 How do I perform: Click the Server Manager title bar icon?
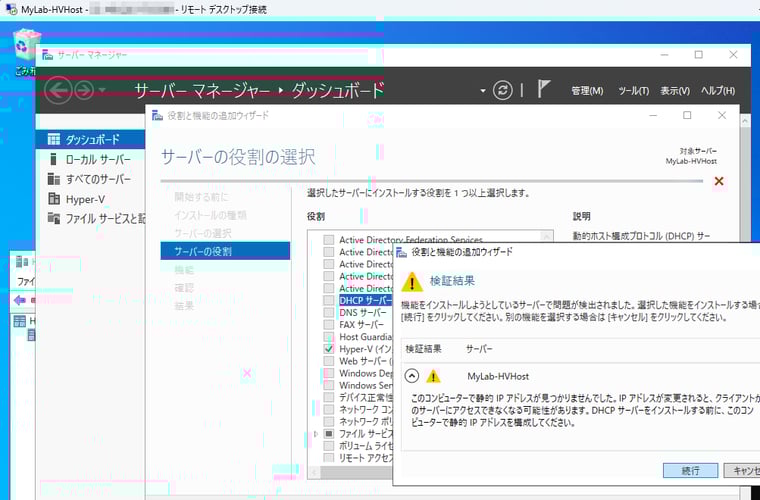48,55
